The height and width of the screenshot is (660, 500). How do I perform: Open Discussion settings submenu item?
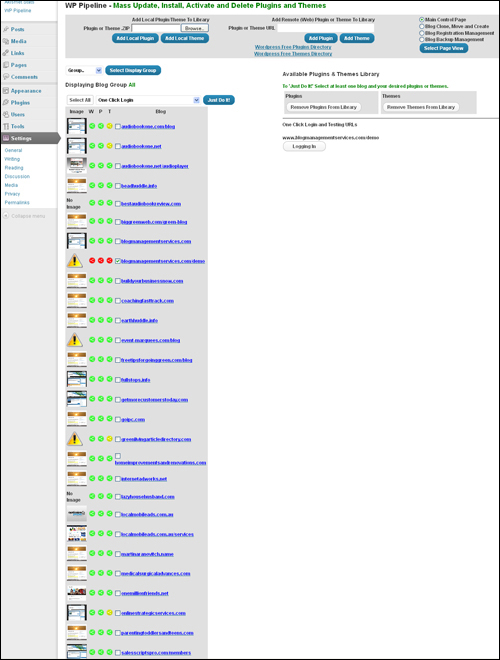[x=17, y=176]
